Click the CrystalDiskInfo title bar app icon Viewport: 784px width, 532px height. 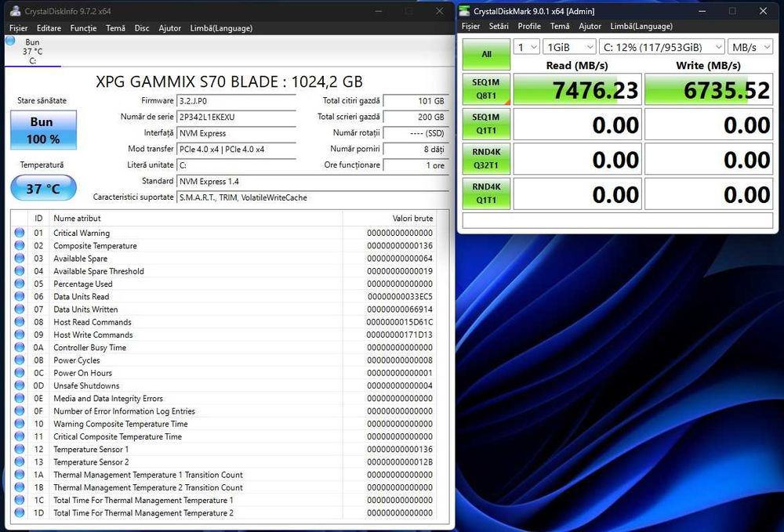[x=16, y=11]
